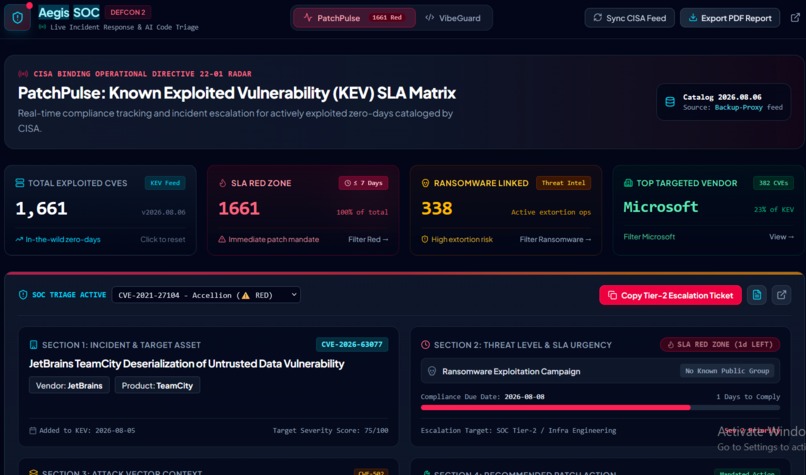Click the warning triangle beside Immediate patch mandate

222,240
